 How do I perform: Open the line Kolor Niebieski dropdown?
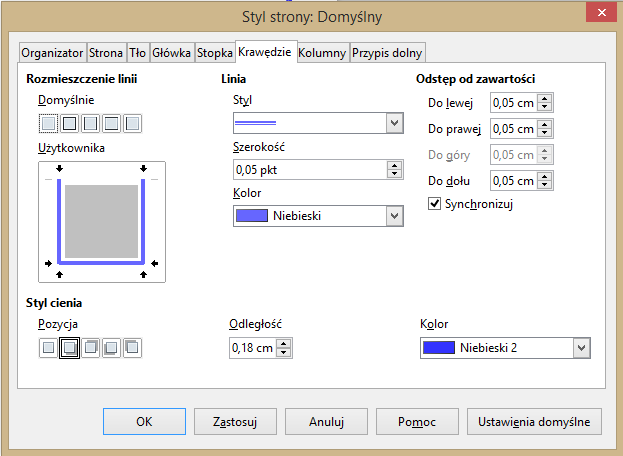(x=394, y=216)
